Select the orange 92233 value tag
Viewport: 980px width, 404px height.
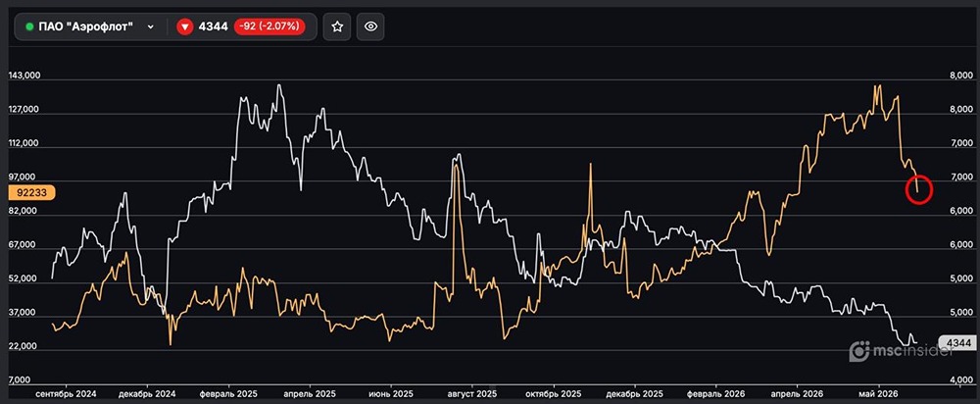(31, 193)
